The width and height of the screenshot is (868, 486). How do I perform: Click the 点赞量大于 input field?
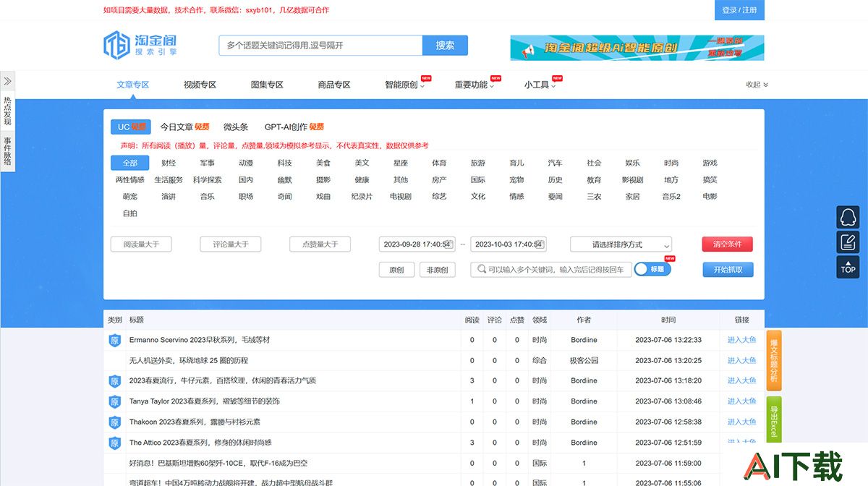tap(320, 244)
